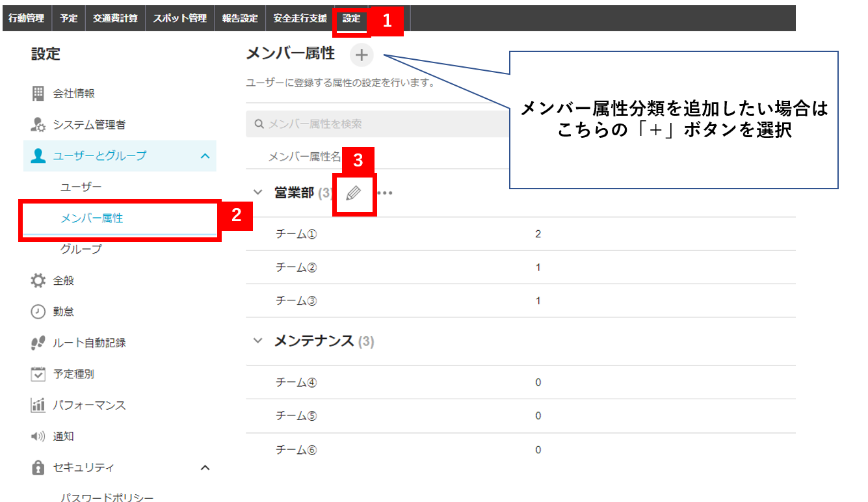
Task: Click member count 0 for チーム⑥
Action: (538, 450)
